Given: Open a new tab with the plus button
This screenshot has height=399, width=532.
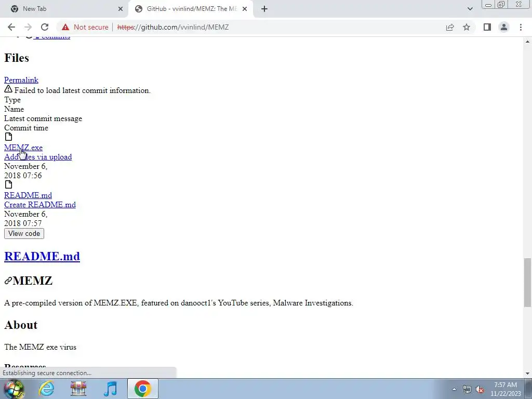Looking at the screenshot, I should (x=264, y=9).
